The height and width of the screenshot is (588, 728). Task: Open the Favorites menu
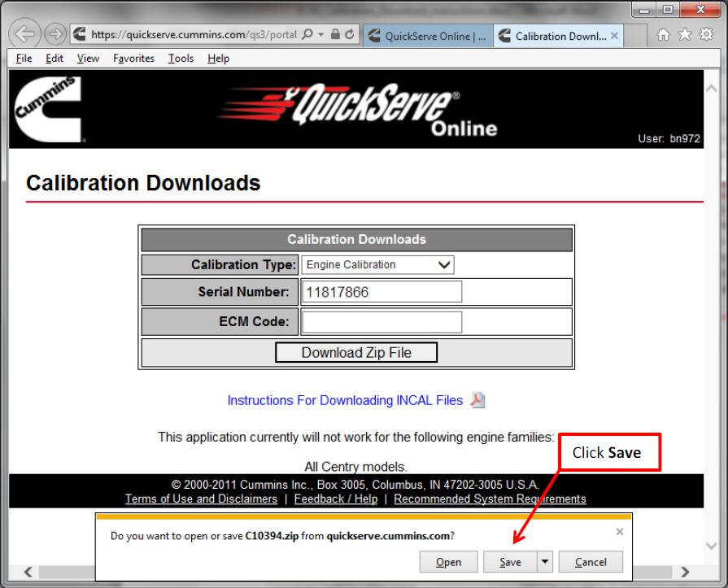click(x=133, y=59)
